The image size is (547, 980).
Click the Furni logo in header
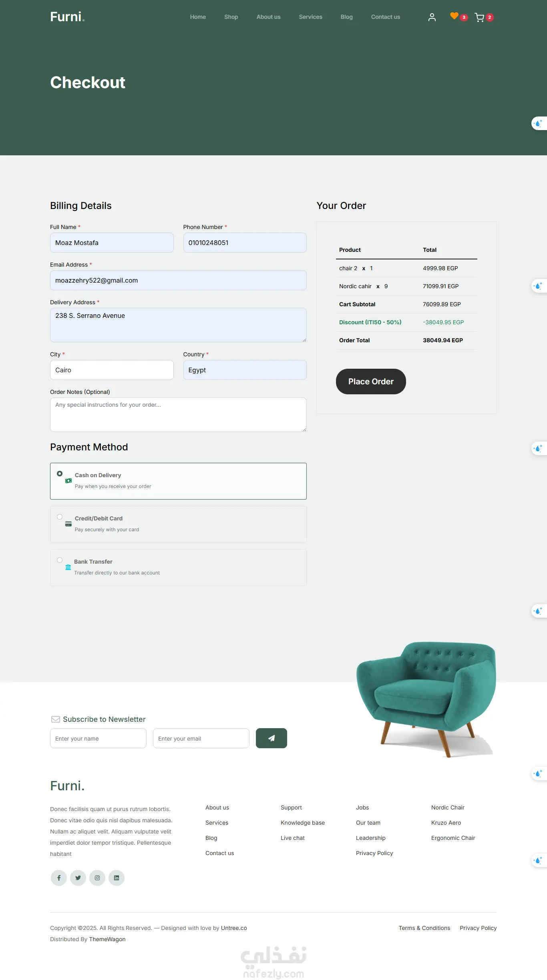pos(67,17)
